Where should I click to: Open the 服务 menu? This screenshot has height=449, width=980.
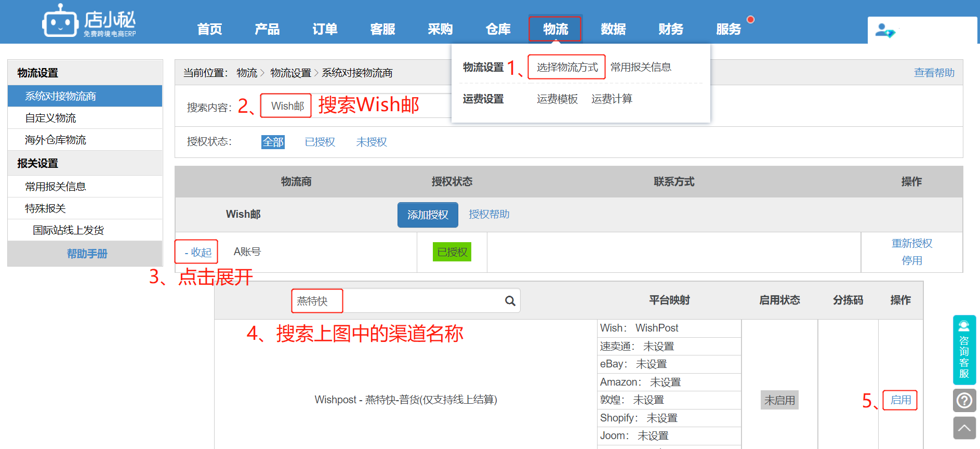[x=729, y=29]
